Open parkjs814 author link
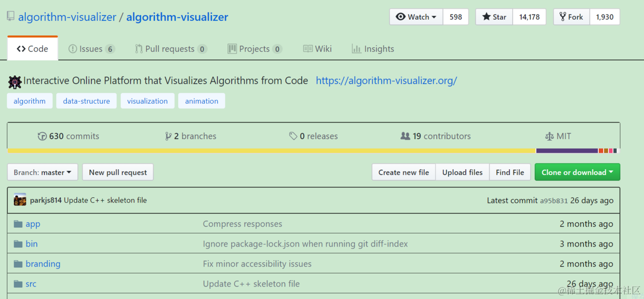 (46, 200)
